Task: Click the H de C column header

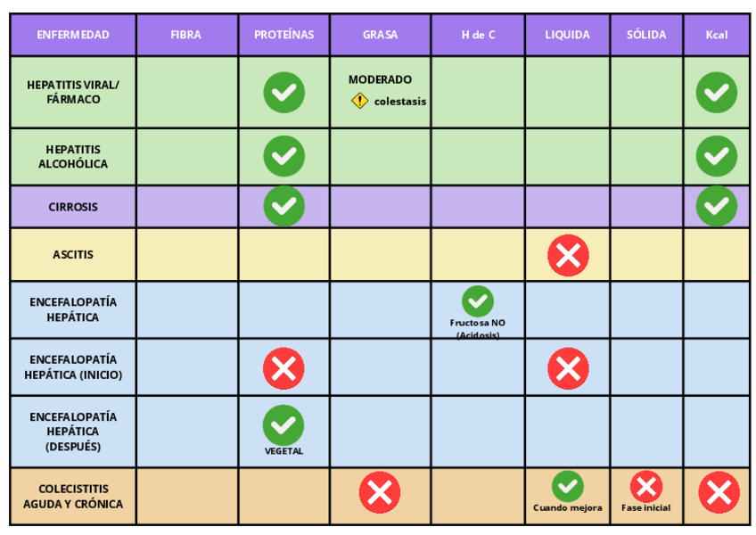Action: point(478,35)
